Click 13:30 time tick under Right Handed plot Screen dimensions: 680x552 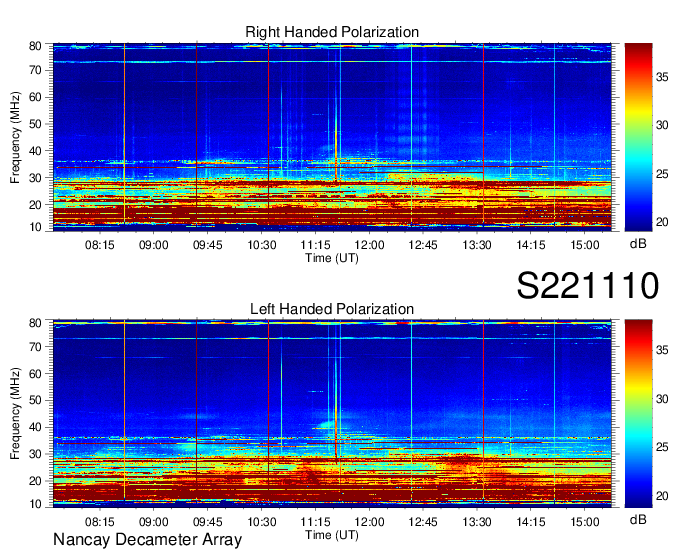[x=477, y=245]
